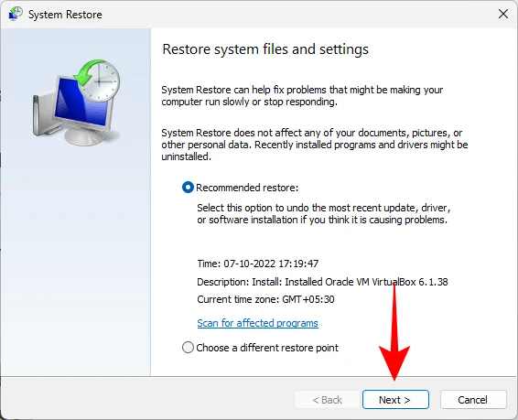Image resolution: width=518 pixels, height=420 pixels.
Task: Click the System Restore title bar icon
Action: point(16,15)
